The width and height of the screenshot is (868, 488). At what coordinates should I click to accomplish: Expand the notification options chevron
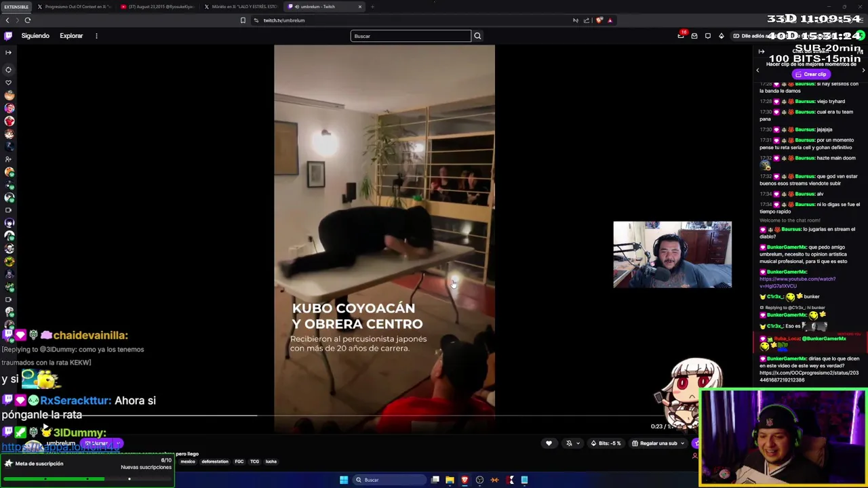pyautogui.click(x=578, y=443)
